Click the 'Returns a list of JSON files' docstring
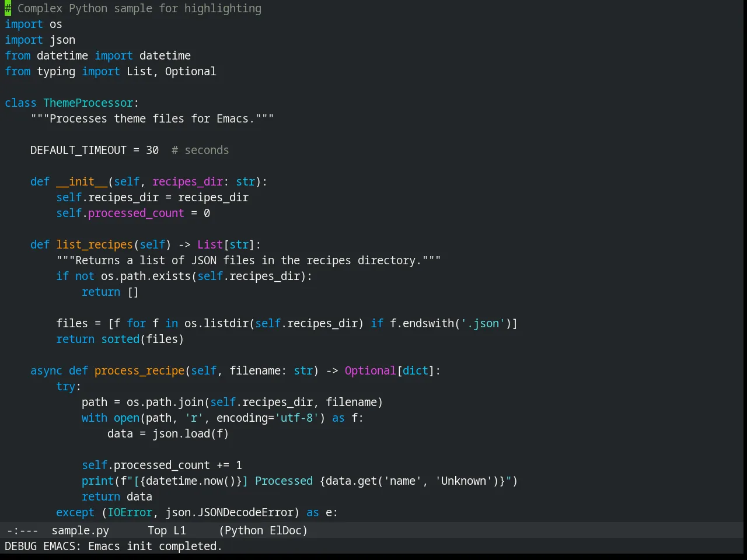The height and width of the screenshot is (560, 747). [249, 260]
